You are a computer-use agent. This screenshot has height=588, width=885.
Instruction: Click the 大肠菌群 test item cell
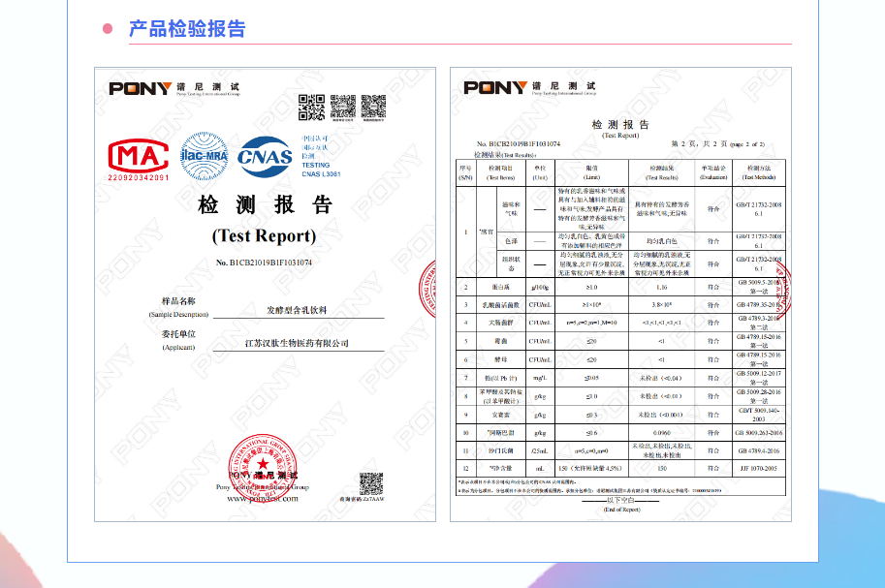coord(500,323)
